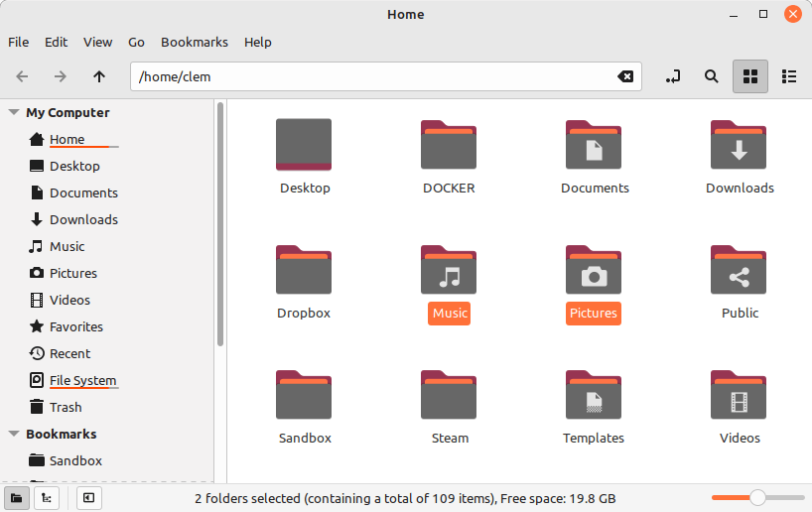
Task: Hide the sidebar panel
Action: click(x=89, y=498)
